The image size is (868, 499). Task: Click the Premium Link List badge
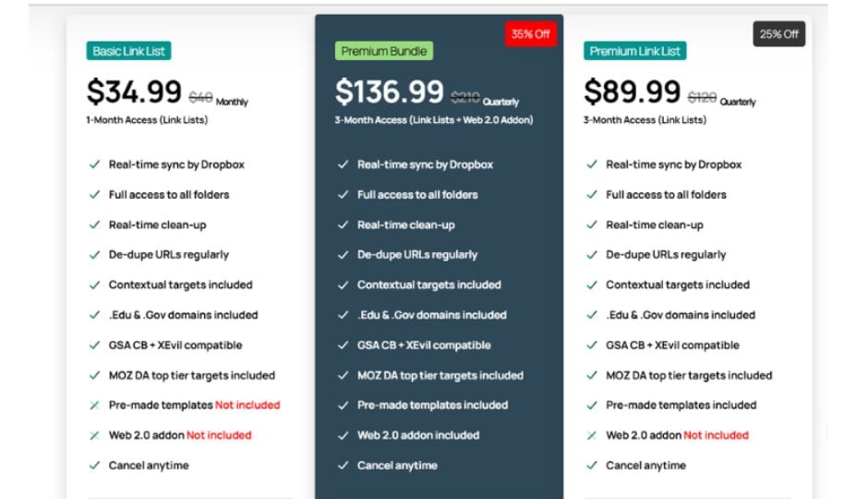[634, 51]
